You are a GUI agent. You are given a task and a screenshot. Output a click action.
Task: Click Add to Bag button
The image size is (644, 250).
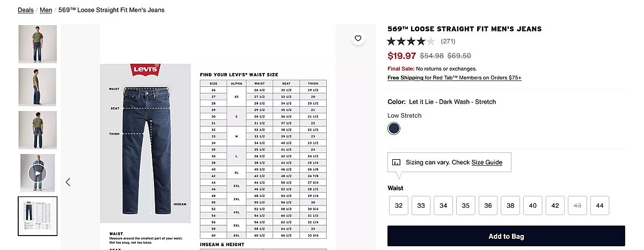(x=506, y=236)
